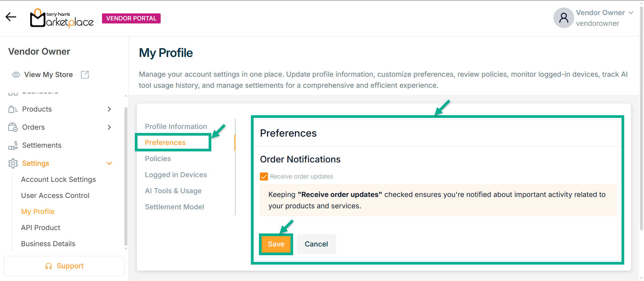Screen dimensions: 644x281
Task: Open the Logged in Devices tab
Action: (x=176, y=175)
